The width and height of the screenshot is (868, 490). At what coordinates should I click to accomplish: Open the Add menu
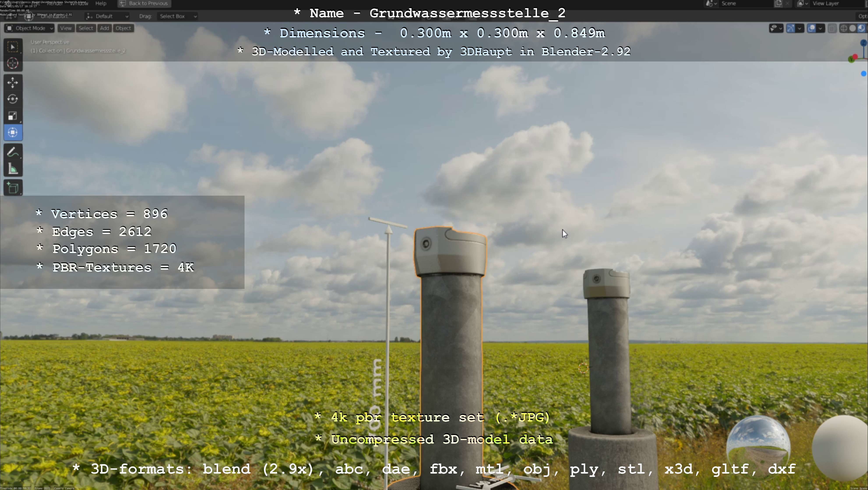click(x=104, y=28)
